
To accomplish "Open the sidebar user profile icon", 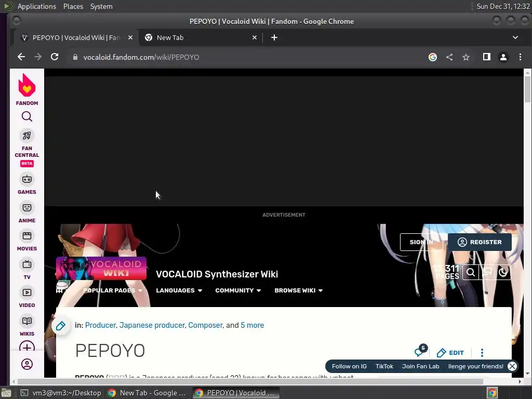I will point(27,364).
